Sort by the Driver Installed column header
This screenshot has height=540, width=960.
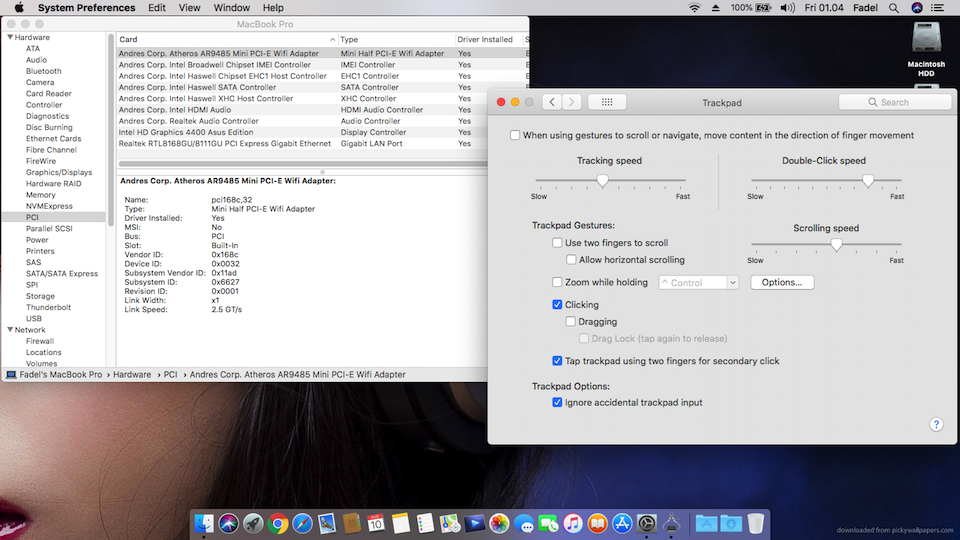click(489, 39)
